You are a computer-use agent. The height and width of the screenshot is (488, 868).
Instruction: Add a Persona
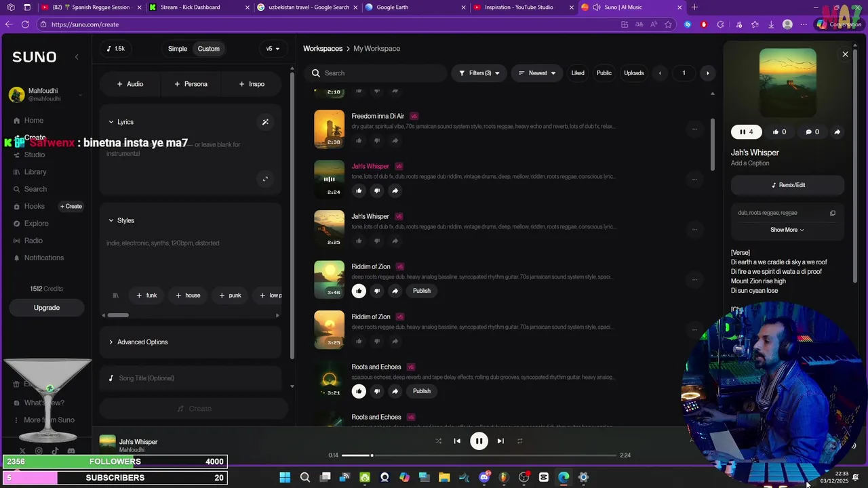[191, 84]
